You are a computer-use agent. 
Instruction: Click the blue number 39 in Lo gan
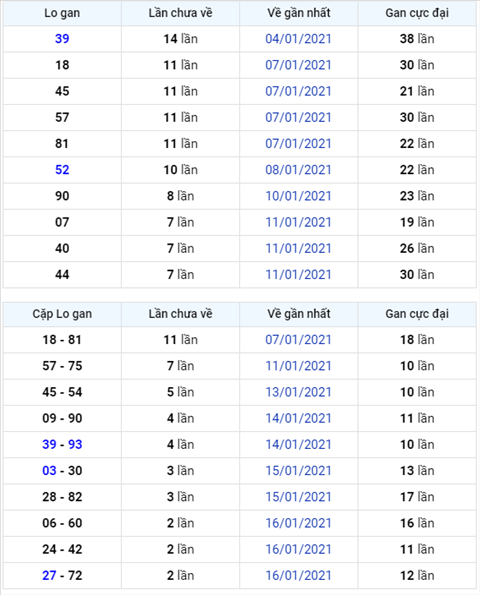click(62, 39)
